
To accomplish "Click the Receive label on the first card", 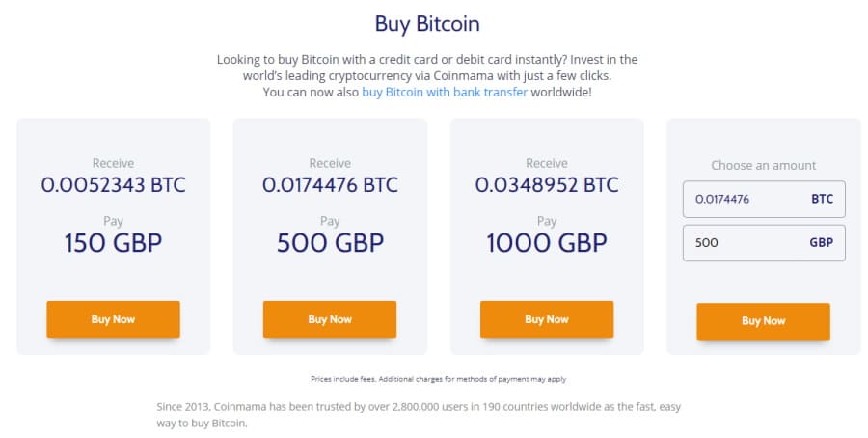I will pyautogui.click(x=113, y=163).
